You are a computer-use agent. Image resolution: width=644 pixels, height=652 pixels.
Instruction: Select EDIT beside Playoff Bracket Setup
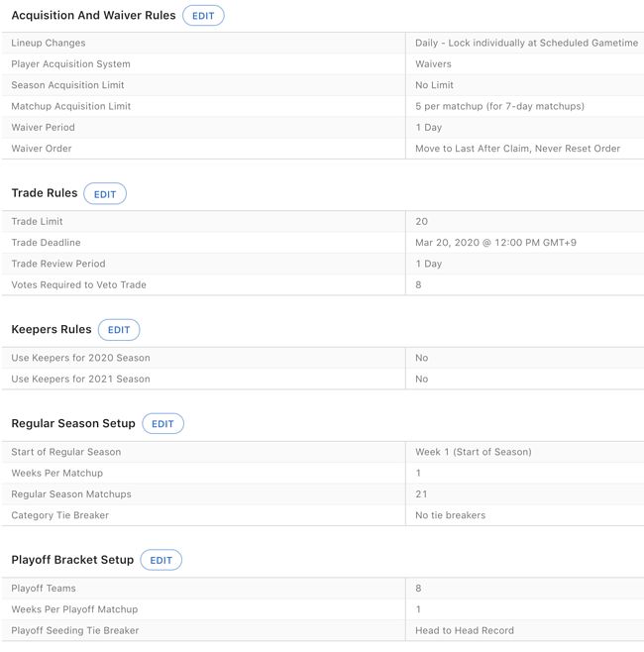click(161, 561)
